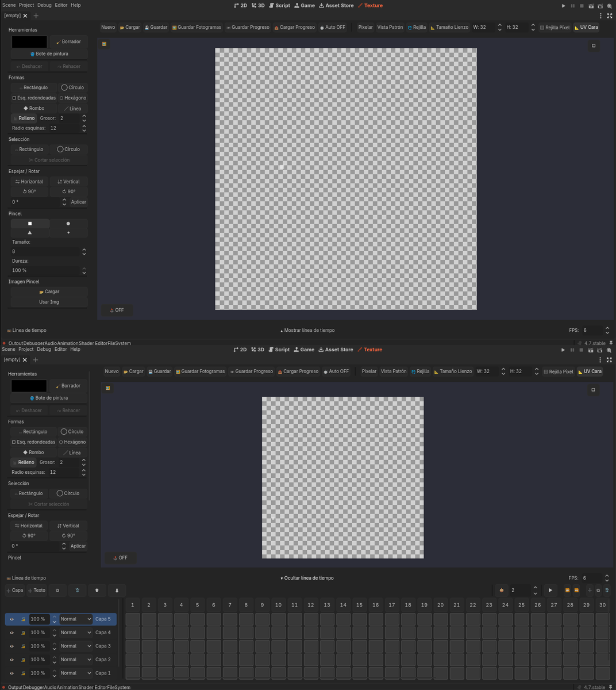Click the Tamaño brush size field
The height and width of the screenshot is (690, 616).
pos(45,252)
